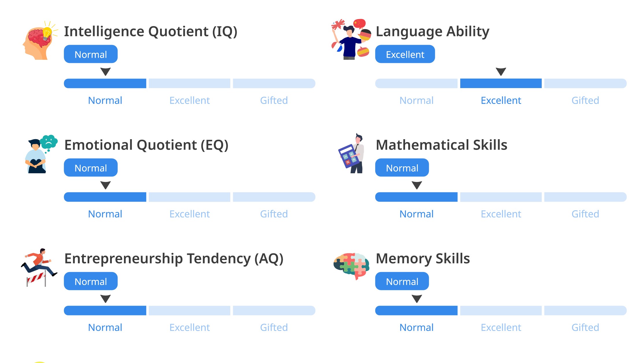644x363 pixels.
Task: Click the Gifted label under Mathematical Skills
Action: click(x=585, y=214)
